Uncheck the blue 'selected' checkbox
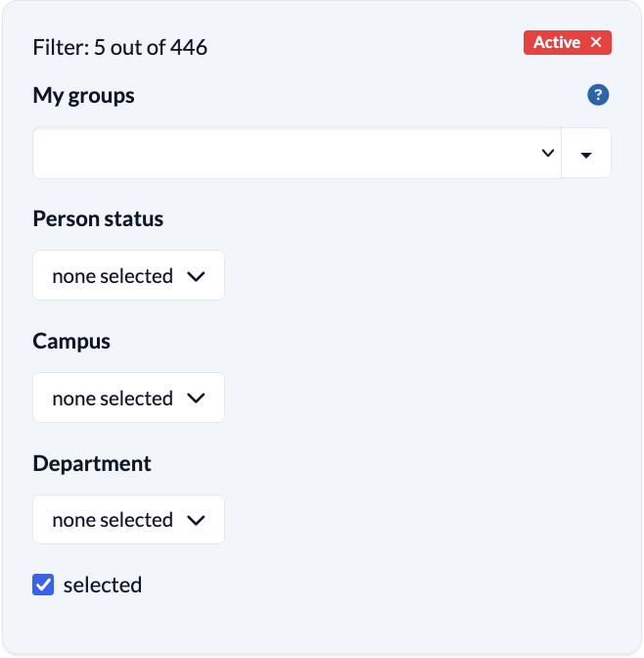Image resolution: width=644 pixels, height=658 pixels. coord(43,586)
